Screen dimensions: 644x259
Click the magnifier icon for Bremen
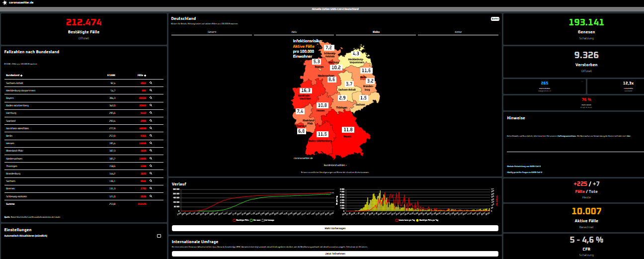point(151,189)
